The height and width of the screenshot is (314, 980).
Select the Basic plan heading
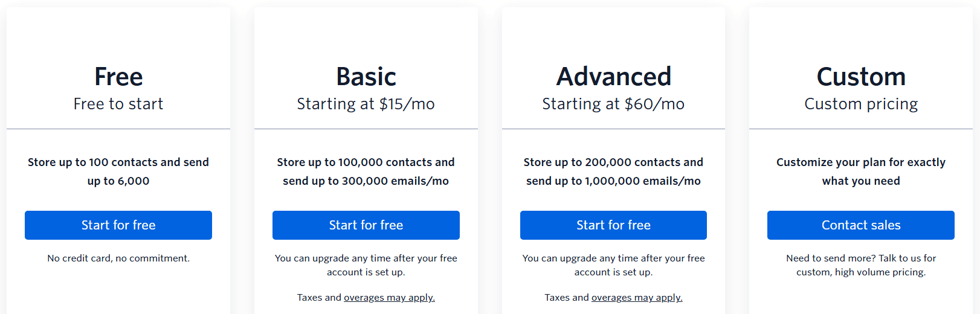coord(366,77)
